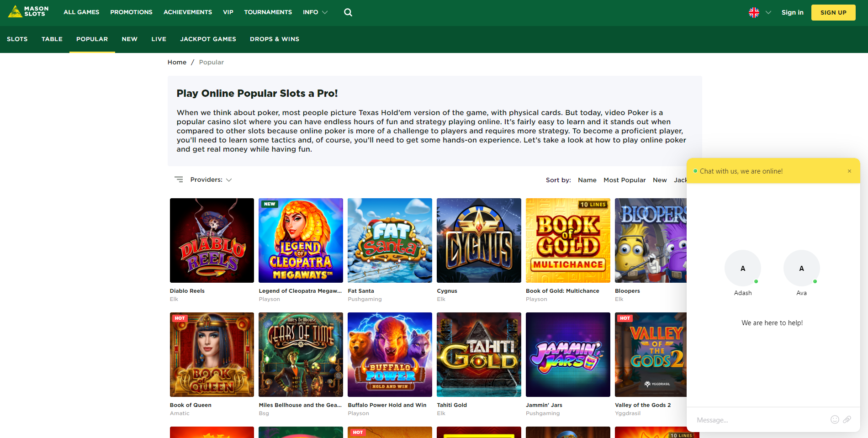Go to the VIP section
This screenshot has height=438, width=868.
click(228, 12)
